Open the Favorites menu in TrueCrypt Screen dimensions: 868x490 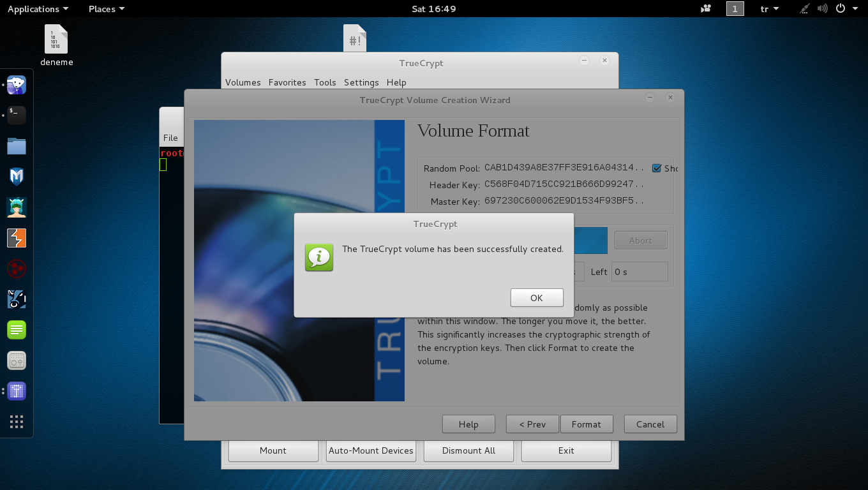[287, 82]
